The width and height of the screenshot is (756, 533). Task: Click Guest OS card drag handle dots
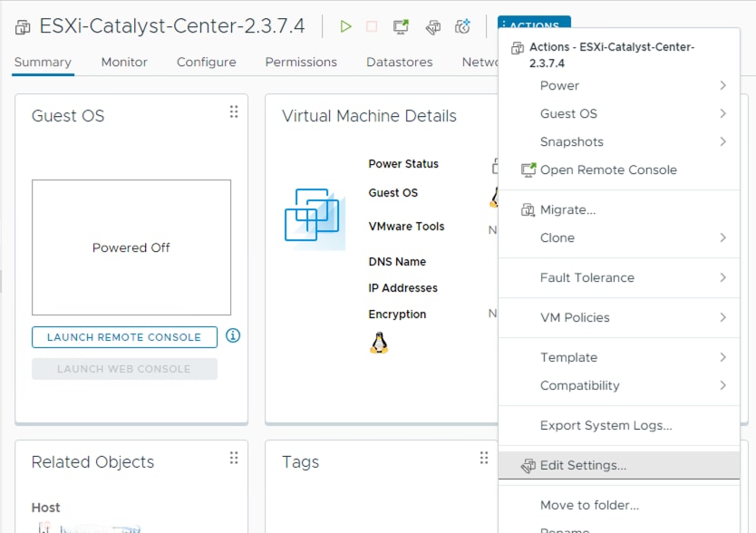[x=234, y=111]
